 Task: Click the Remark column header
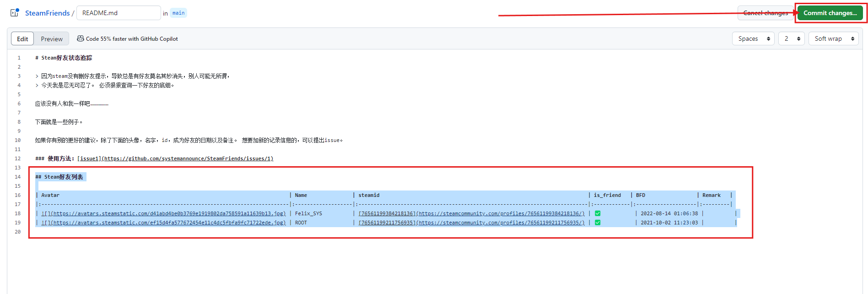pos(712,195)
